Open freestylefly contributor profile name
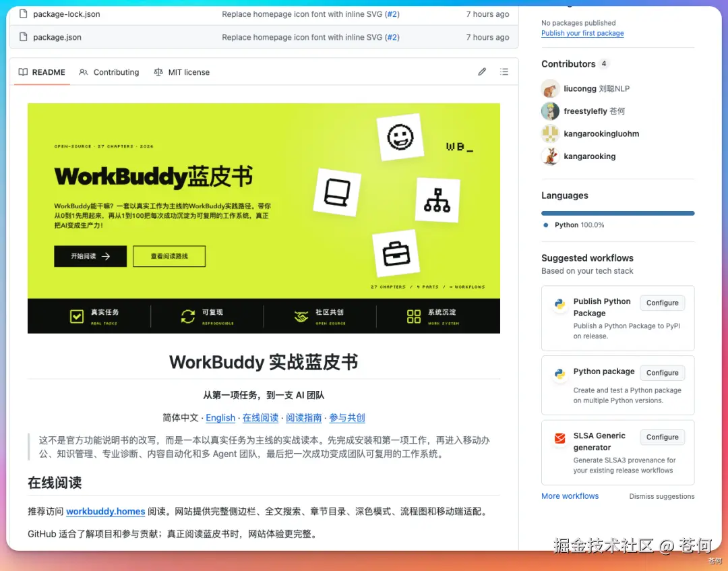Image resolution: width=728 pixels, height=571 pixels. click(586, 111)
